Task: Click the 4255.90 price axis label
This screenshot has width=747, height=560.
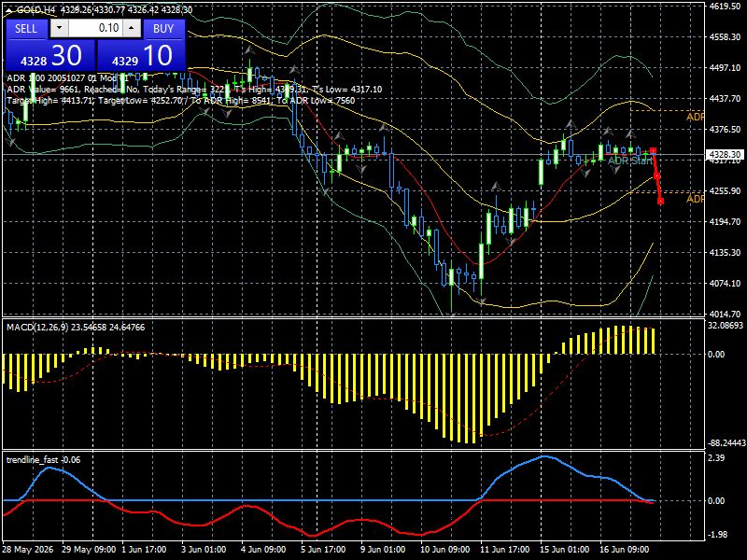Action: click(725, 190)
